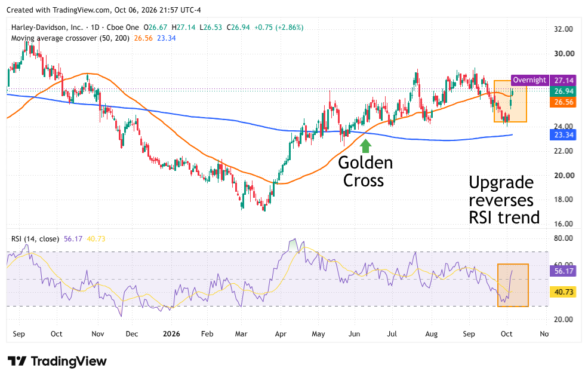This screenshot has width=588, height=380.
Task: Click the May label on time axis
Action: [x=318, y=334]
